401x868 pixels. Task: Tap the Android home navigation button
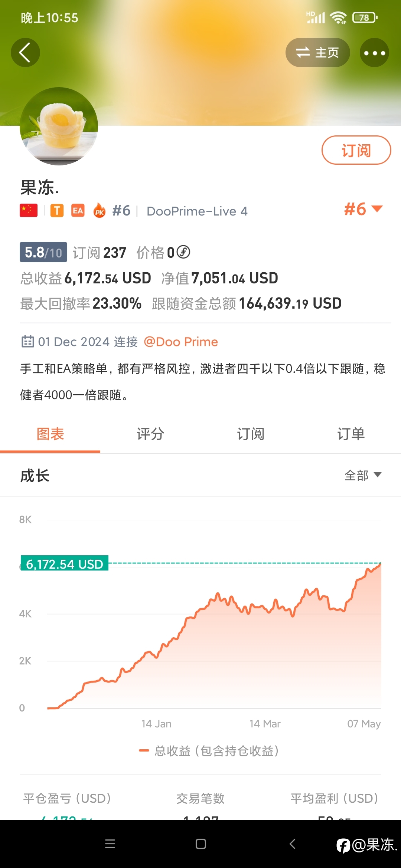[x=200, y=844]
